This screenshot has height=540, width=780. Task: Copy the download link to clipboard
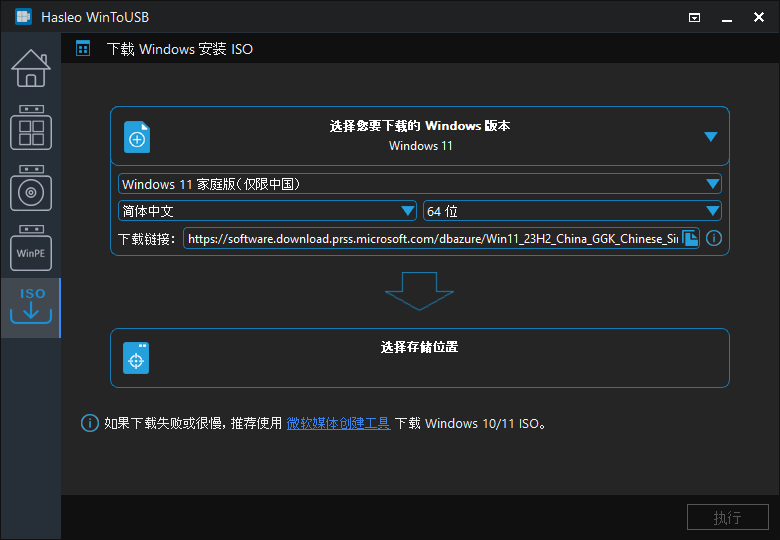click(690, 239)
